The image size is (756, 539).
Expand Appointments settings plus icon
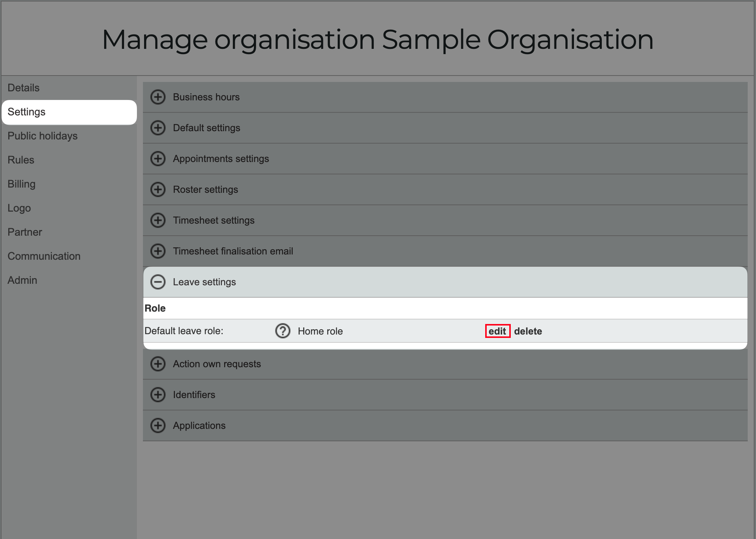pyautogui.click(x=158, y=159)
